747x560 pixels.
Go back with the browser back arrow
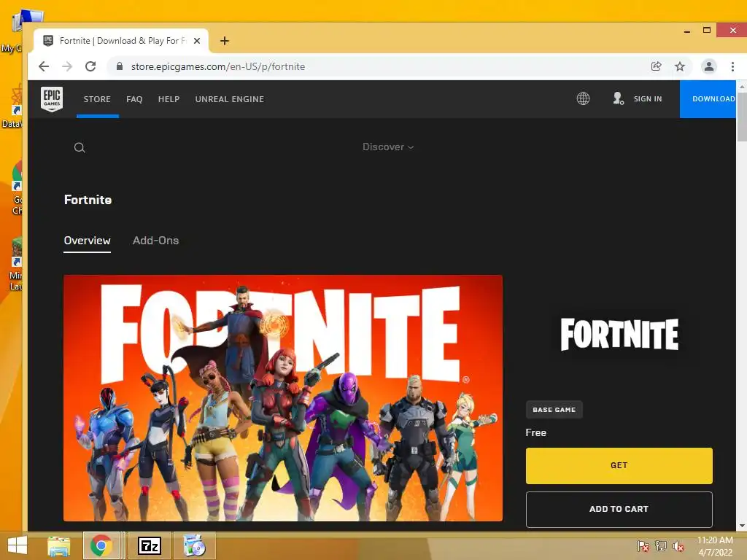coord(44,66)
